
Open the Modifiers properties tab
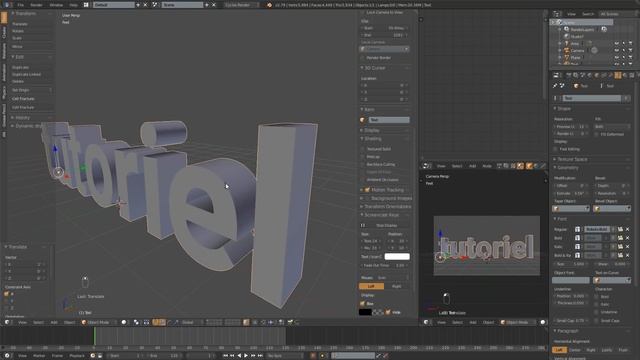(x=611, y=75)
